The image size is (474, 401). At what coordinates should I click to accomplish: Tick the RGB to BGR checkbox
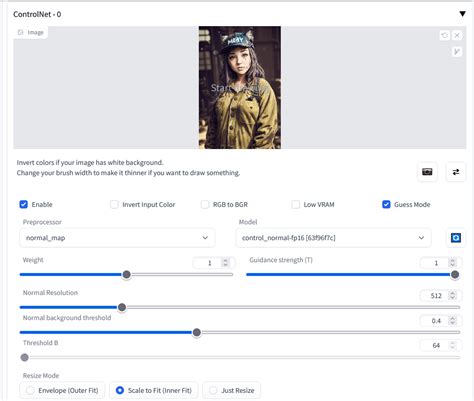(x=205, y=204)
